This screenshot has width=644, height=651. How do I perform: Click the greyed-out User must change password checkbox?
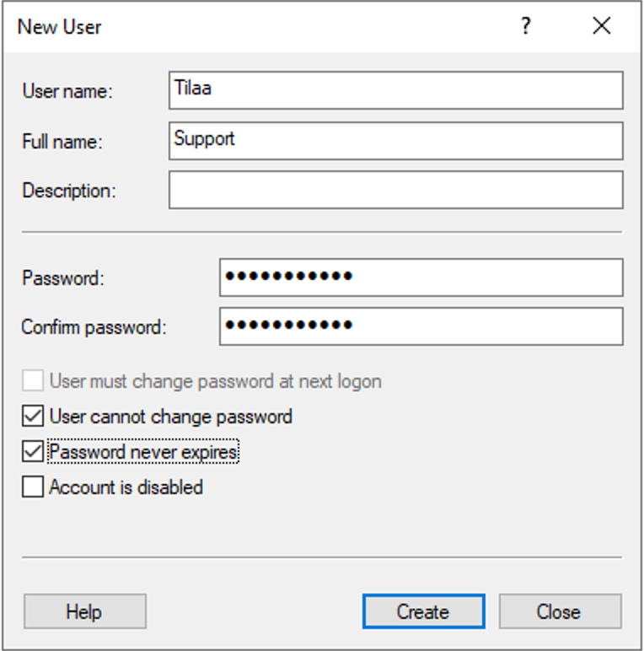pyautogui.click(x=33, y=380)
